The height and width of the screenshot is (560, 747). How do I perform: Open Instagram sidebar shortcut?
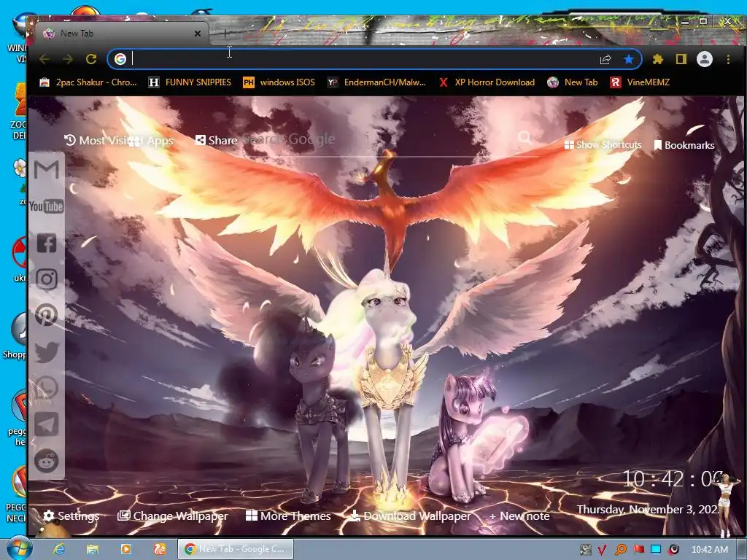click(x=46, y=279)
